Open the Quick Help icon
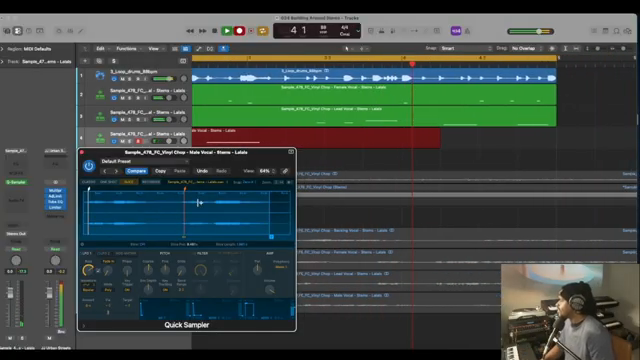 point(29,31)
